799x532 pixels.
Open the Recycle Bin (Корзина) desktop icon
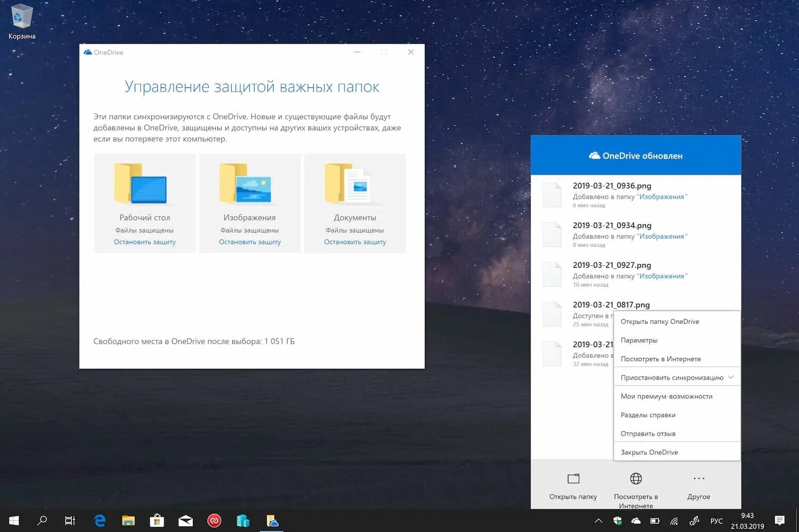coord(21,21)
